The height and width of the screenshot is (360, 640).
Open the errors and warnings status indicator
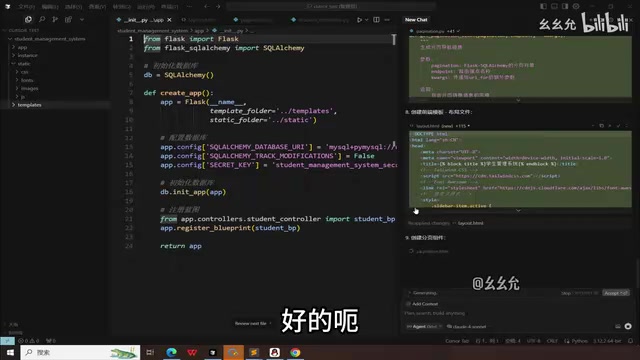[x=29, y=341]
